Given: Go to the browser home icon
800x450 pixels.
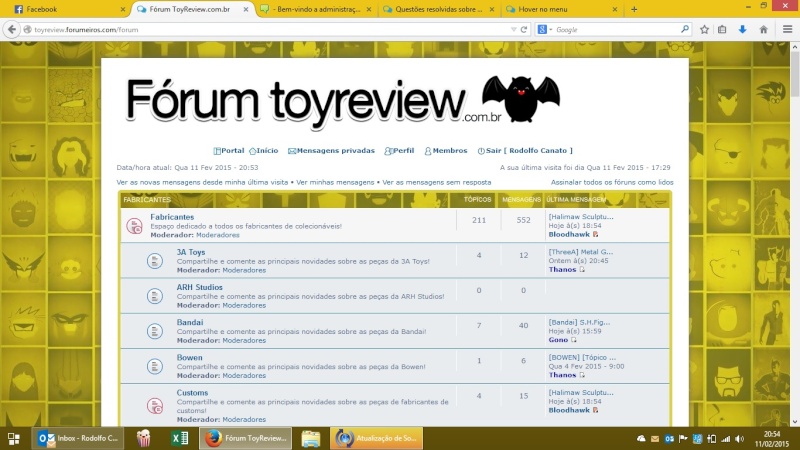Looking at the screenshot, I should [x=763, y=30].
